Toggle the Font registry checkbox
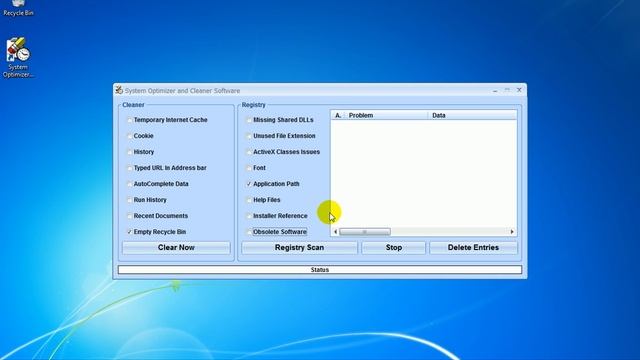640x360 pixels. pos(249,168)
